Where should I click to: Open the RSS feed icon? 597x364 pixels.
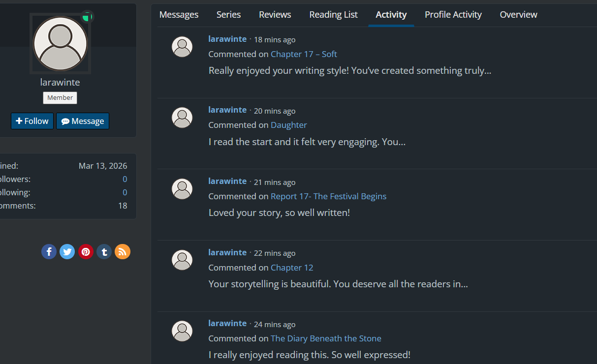tap(123, 252)
